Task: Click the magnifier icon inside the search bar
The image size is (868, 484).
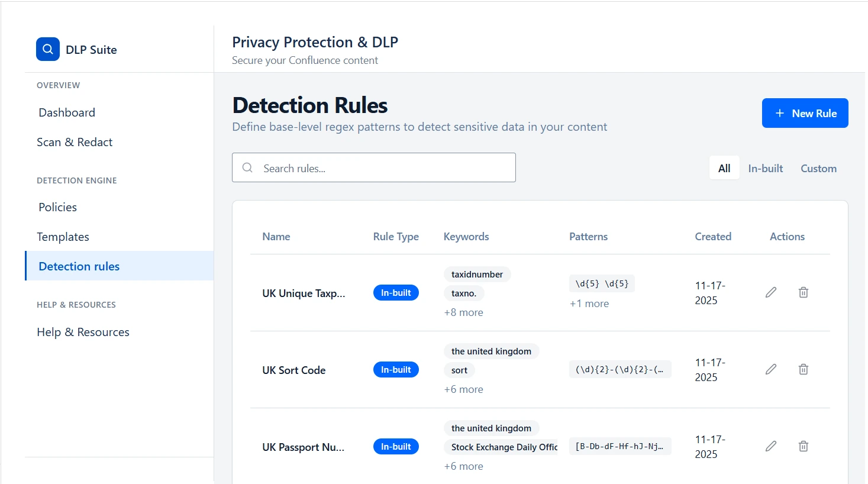Action: point(247,167)
